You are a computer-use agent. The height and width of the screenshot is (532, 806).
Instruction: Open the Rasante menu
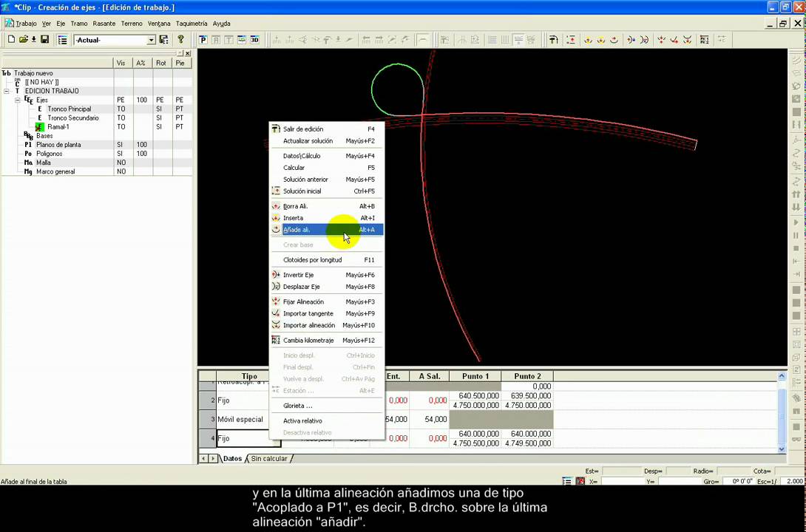[x=104, y=24]
